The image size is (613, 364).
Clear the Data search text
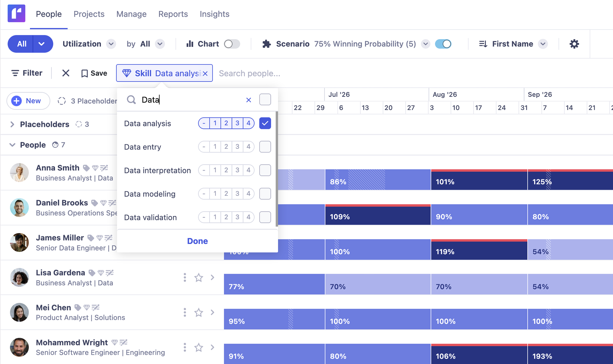pos(248,100)
